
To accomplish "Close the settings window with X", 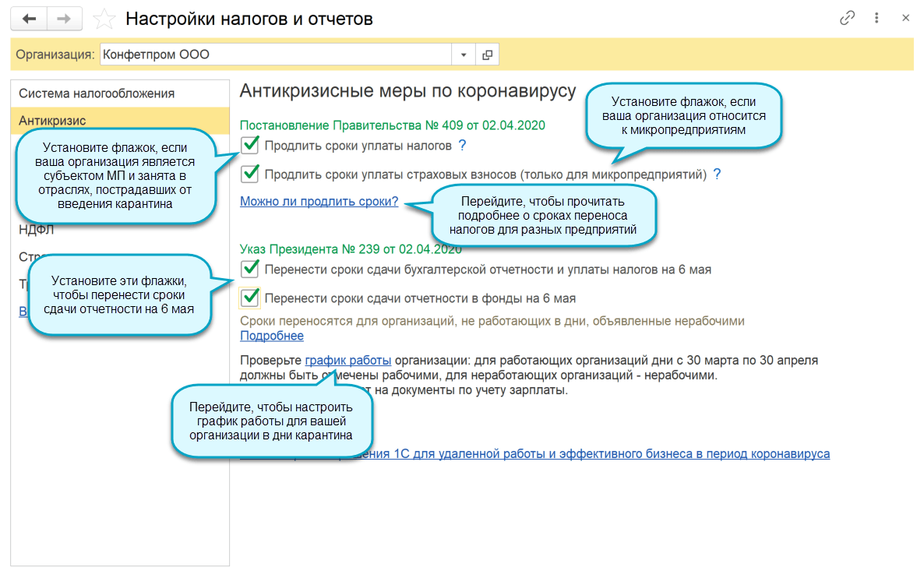I will coord(906,18).
